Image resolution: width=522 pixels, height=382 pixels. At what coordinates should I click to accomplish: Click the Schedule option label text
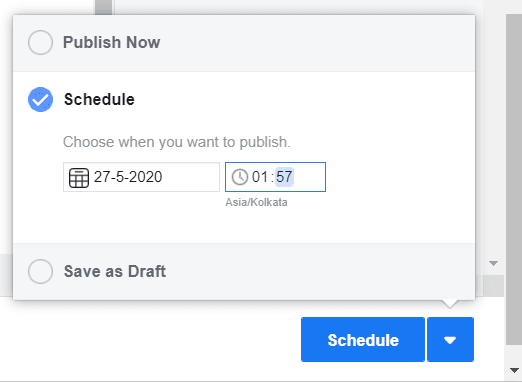click(x=99, y=99)
